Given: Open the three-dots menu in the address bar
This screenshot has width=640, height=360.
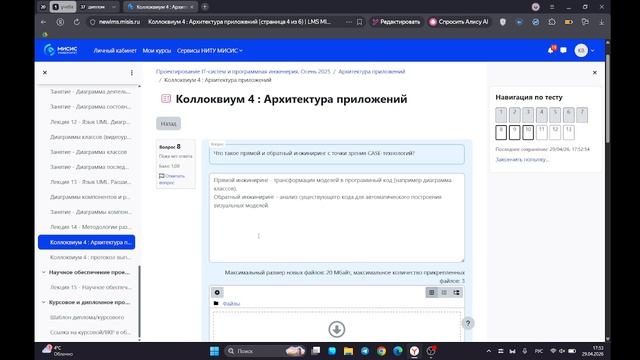Looking at the screenshot, I should (x=349, y=22).
